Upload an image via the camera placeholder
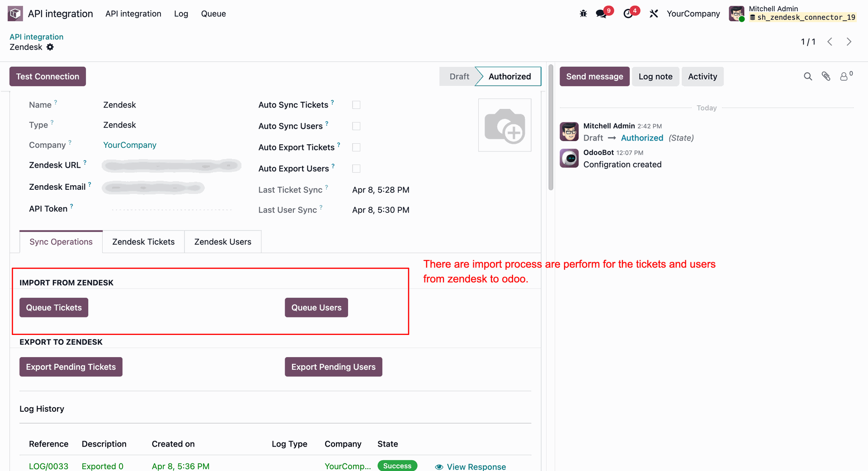This screenshot has height=471, width=868. pos(505,125)
